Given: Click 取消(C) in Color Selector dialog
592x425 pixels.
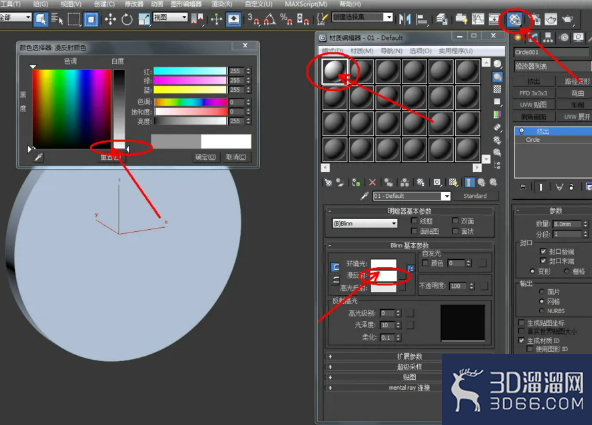Looking at the screenshot, I should (x=236, y=157).
